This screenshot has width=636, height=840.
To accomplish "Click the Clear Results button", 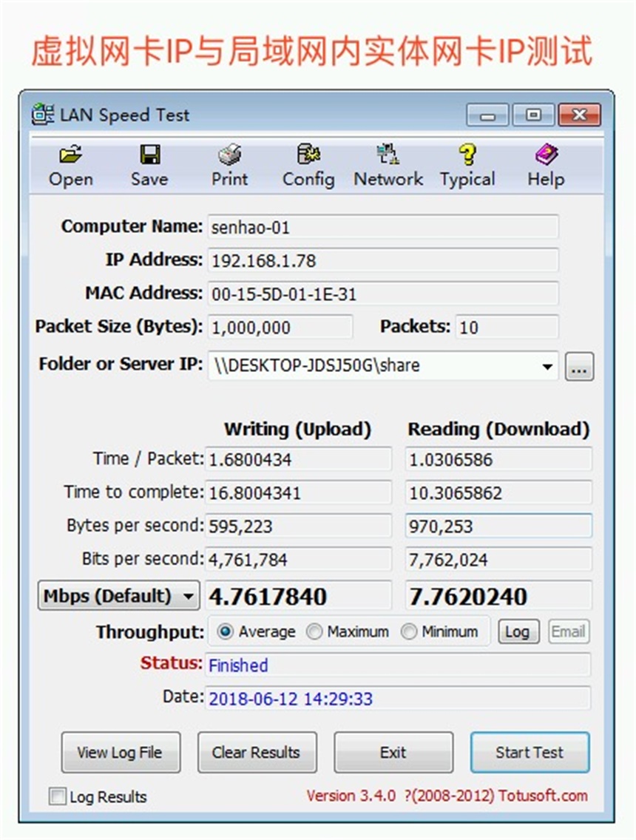I will pyautogui.click(x=257, y=753).
